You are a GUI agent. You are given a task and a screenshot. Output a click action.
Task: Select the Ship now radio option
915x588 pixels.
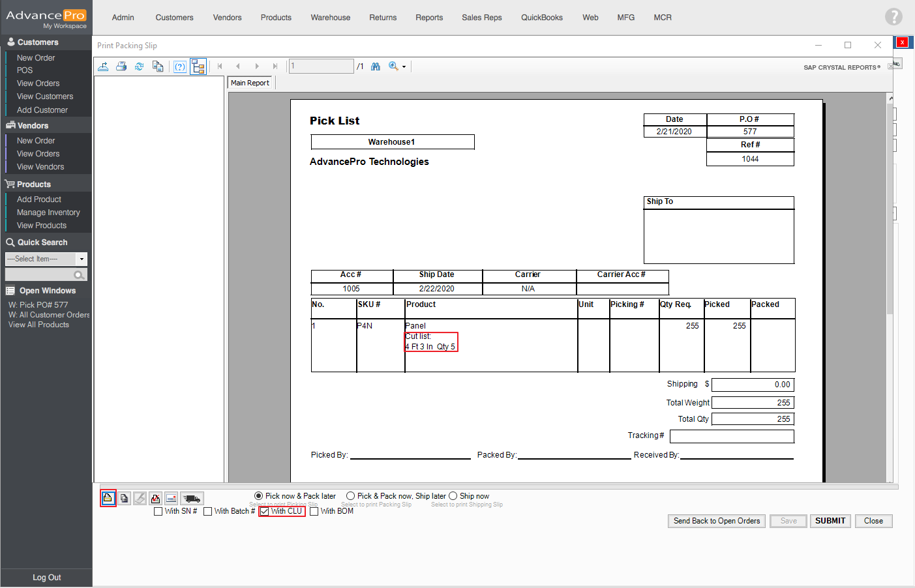[x=453, y=496]
